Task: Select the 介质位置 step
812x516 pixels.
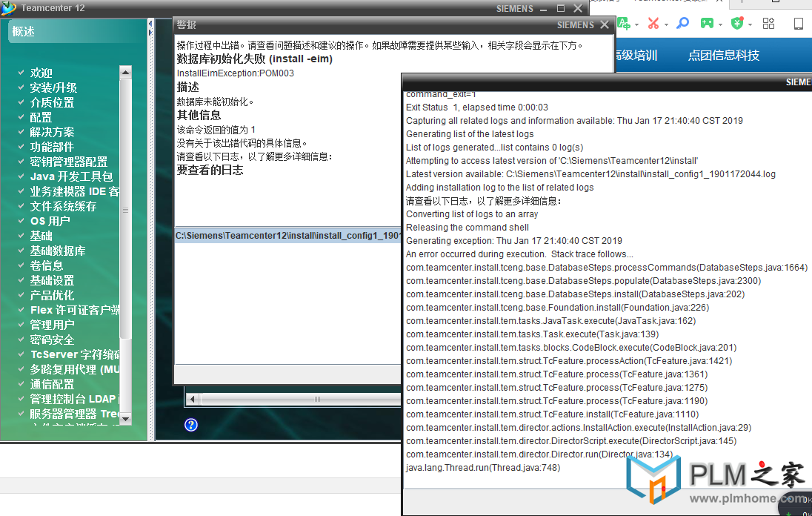Action: 52,102
